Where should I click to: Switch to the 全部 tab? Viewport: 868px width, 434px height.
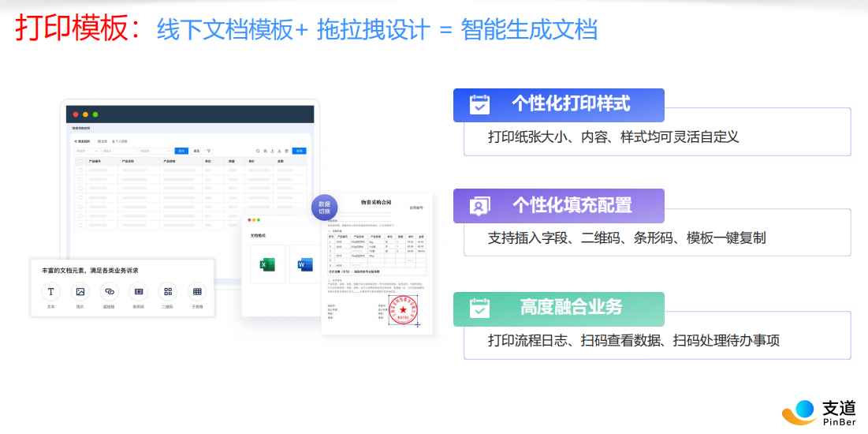coord(102,141)
